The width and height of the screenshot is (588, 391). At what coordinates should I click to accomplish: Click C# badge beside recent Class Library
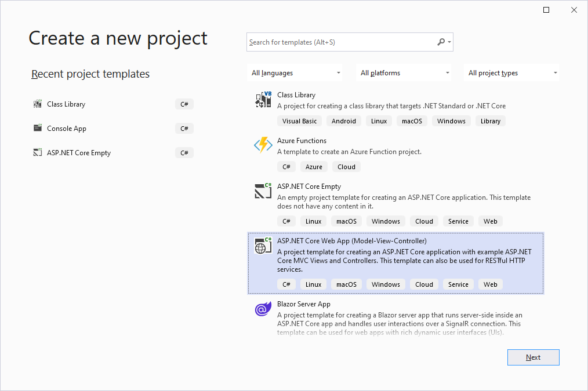coord(184,104)
